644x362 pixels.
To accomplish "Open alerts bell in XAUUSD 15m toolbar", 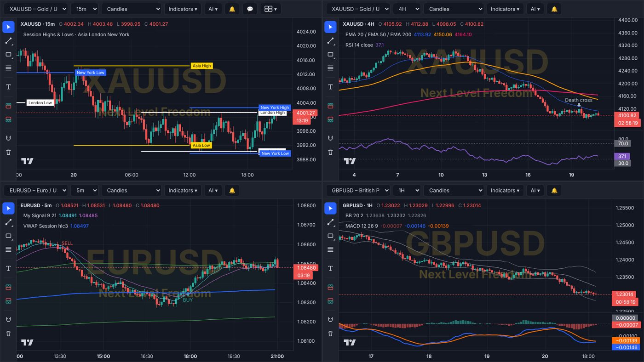I will tap(232, 9).
